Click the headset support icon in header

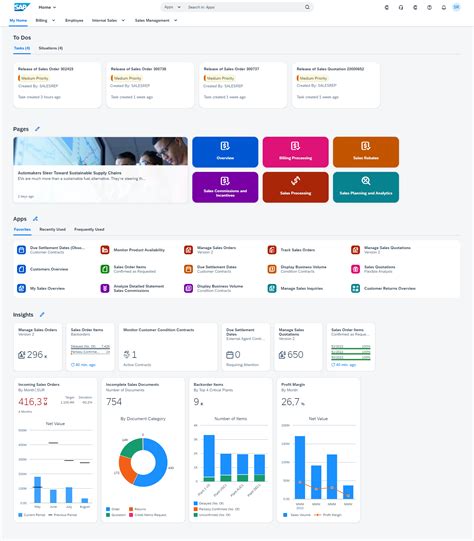(401, 7)
